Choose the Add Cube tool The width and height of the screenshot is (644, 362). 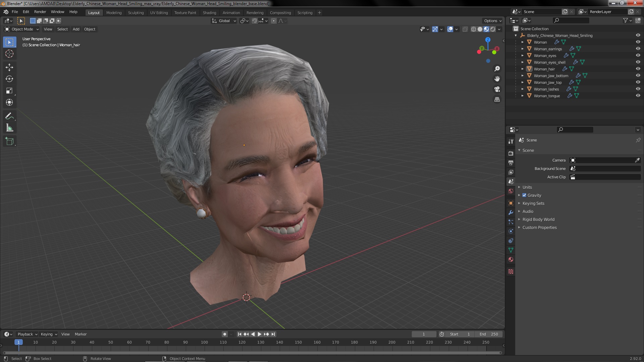click(x=9, y=141)
